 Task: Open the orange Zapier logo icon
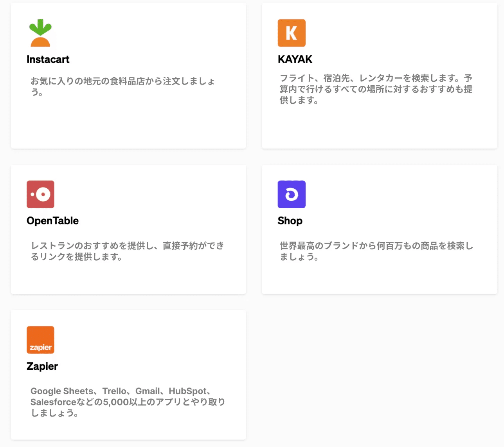[40, 340]
